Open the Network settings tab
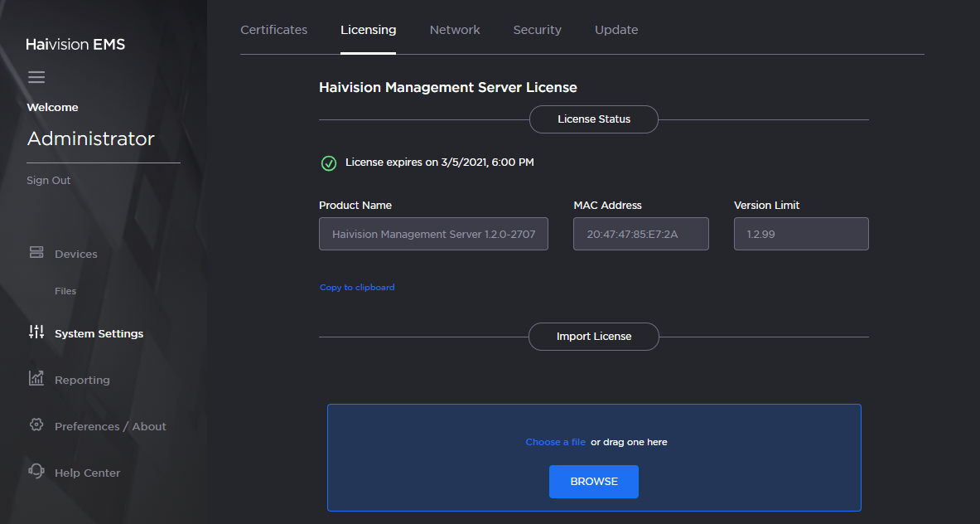The image size is (980, 524). (x=454, y=29)
